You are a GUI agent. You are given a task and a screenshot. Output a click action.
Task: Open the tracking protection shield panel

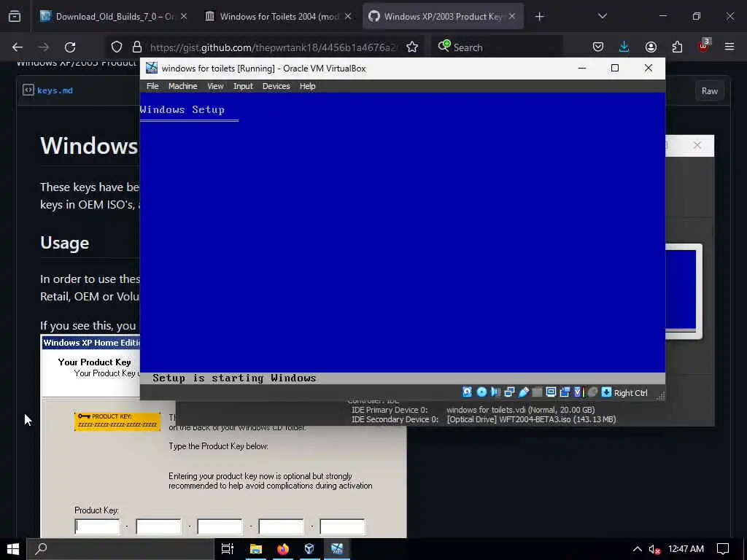pos(117,47)
